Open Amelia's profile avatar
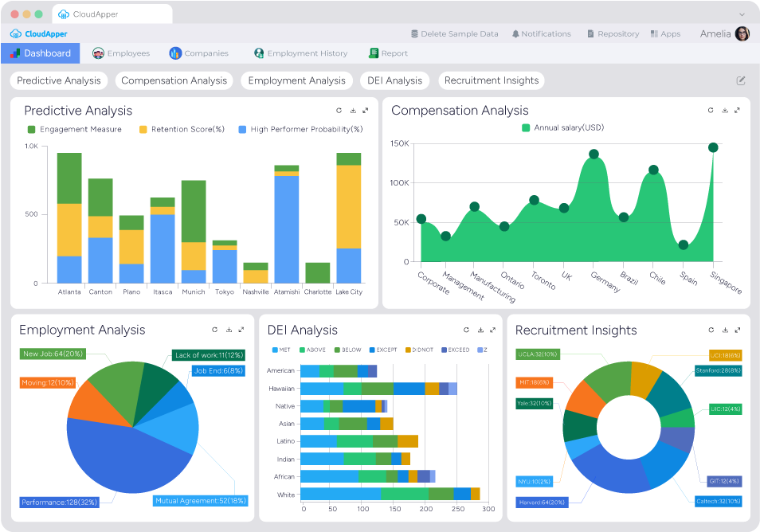This screenshot has height=532, width=760. tap(741, 33)
